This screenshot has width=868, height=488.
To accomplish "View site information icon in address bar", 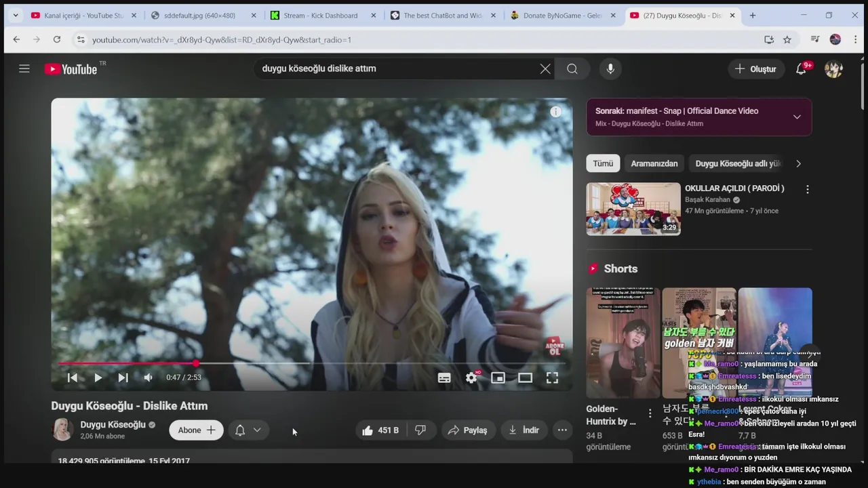I will [x=80, y=40].
